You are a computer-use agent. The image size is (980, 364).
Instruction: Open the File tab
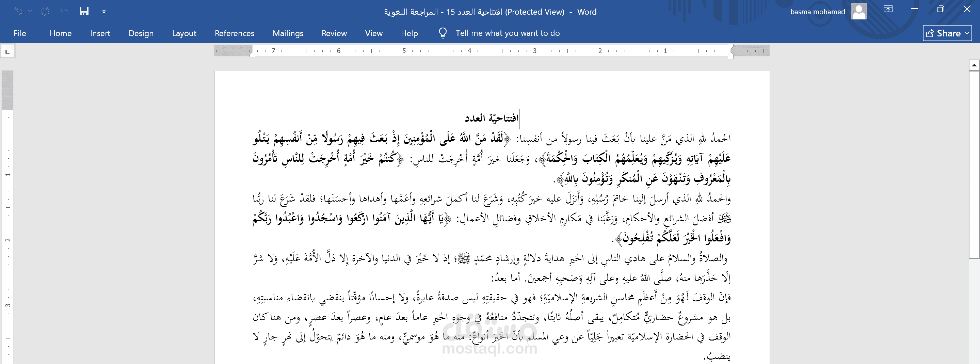tap(20, 33)
